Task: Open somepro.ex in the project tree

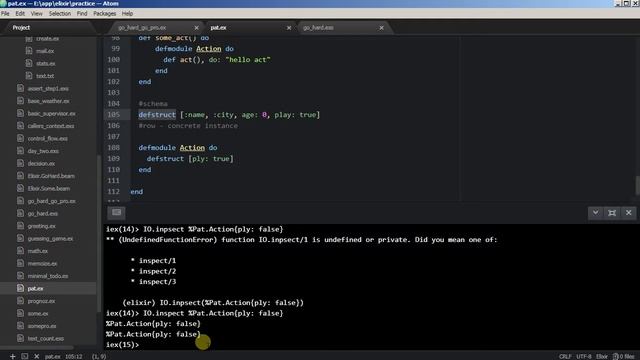Action: pyautogui.click(x=42, y=326)
